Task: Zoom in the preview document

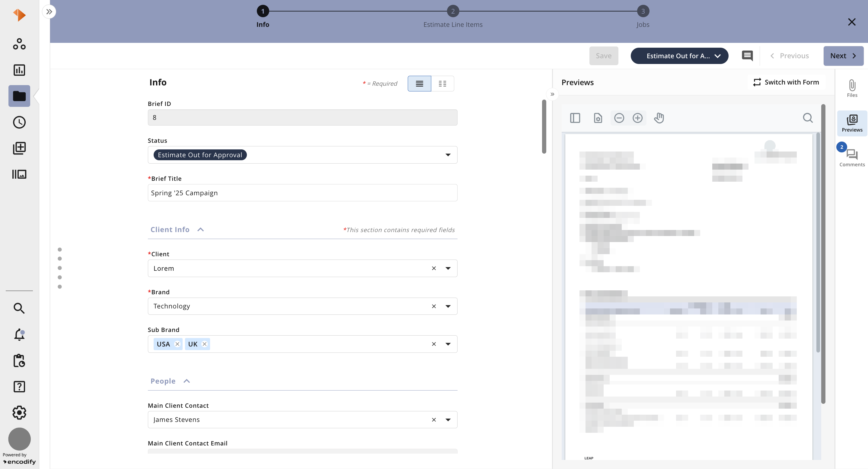Action: pyautogui.click(x=637, y=118)
